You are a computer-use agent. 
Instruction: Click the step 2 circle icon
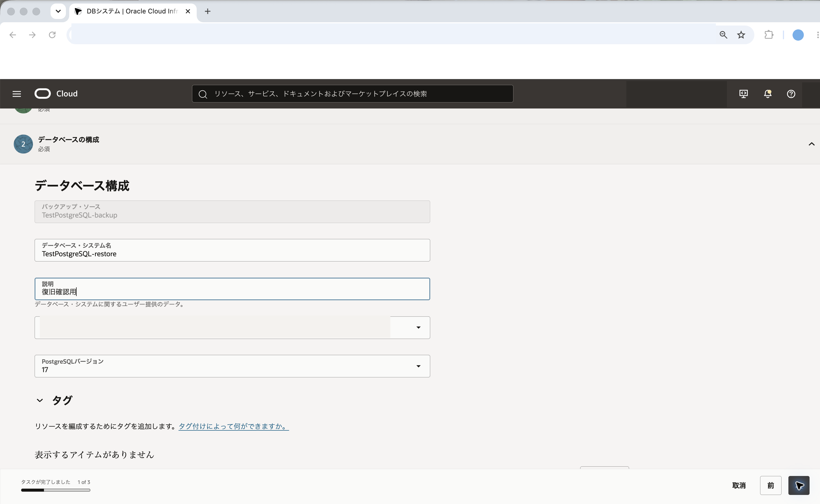coord(23,144)
